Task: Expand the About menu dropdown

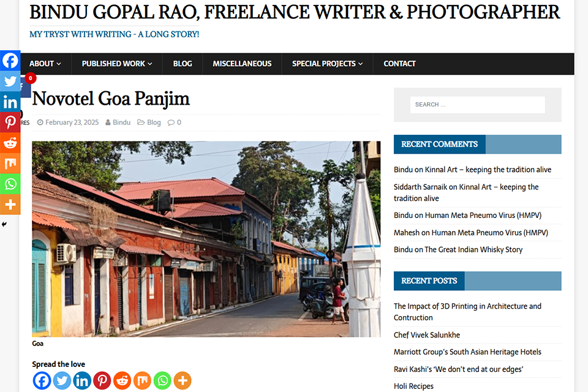Action: [45, 64]
